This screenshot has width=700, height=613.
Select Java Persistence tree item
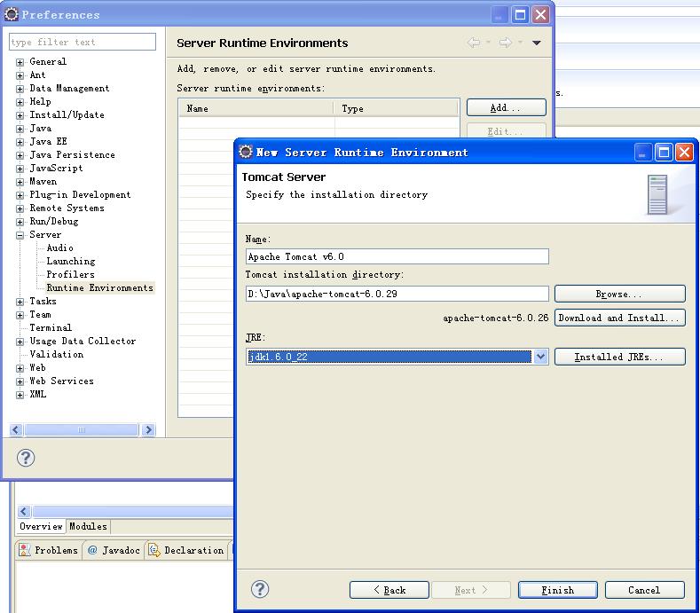pyautogui.click(x=73, y=155)
